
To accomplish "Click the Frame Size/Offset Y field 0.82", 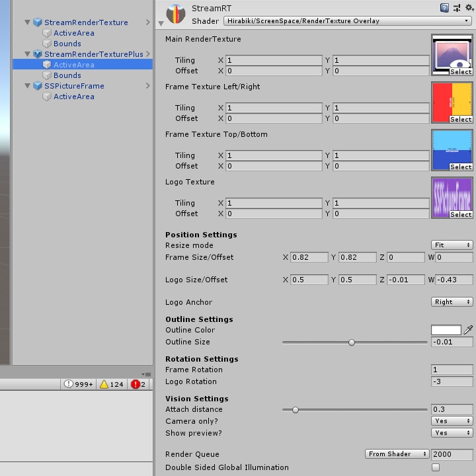I will (358, 257).
